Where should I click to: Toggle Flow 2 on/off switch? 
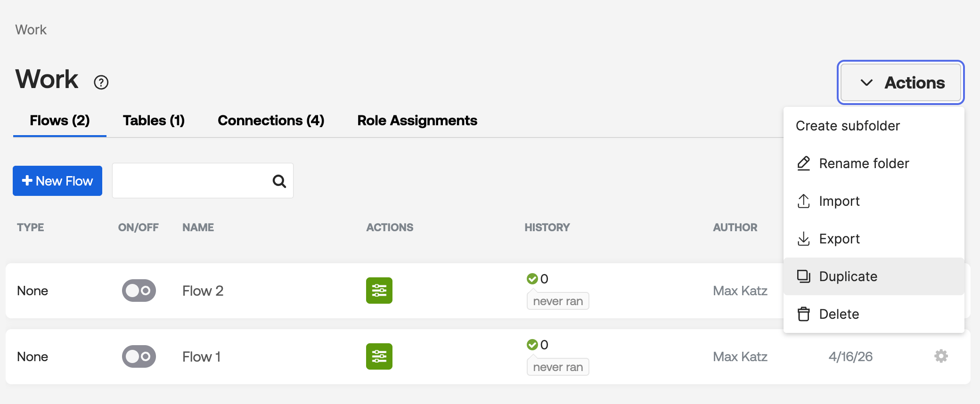click(x=139, y=291)
